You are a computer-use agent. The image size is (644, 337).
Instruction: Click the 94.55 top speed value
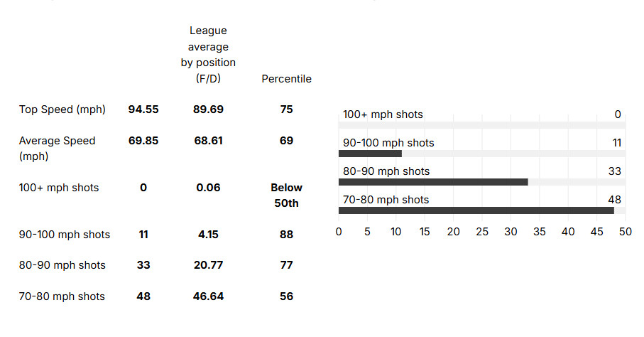tap(143, 109)
